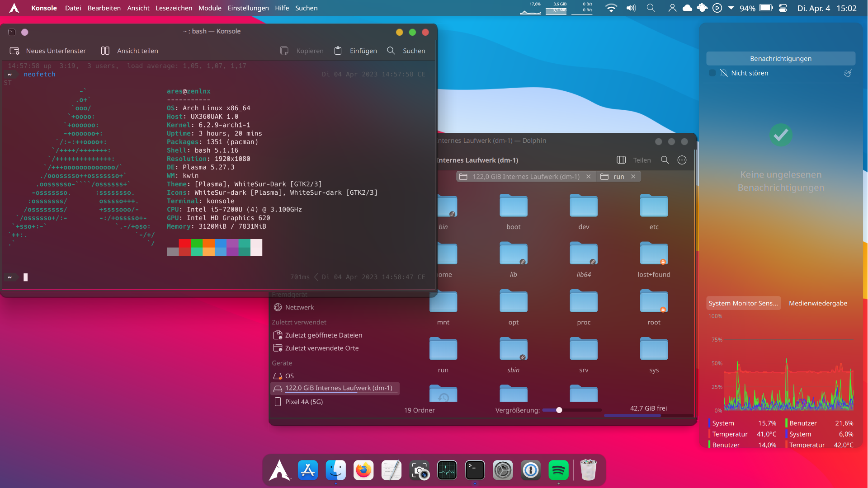Click the Dolphin search magnifier icon
The width and height of the screenshot is (868, 488).
coord(665,160)
